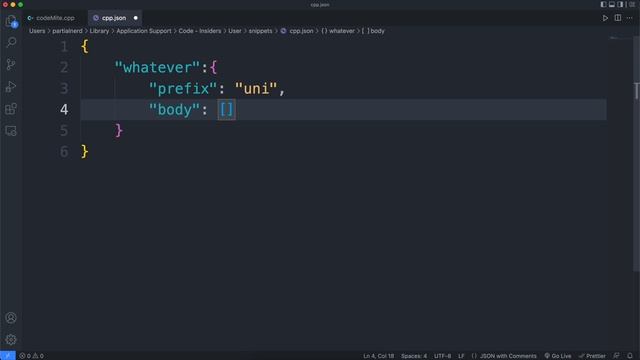This screenshot has height=360, width=640.
Task: Click the partialnerd breadcrumb
Action: point(67,31)
